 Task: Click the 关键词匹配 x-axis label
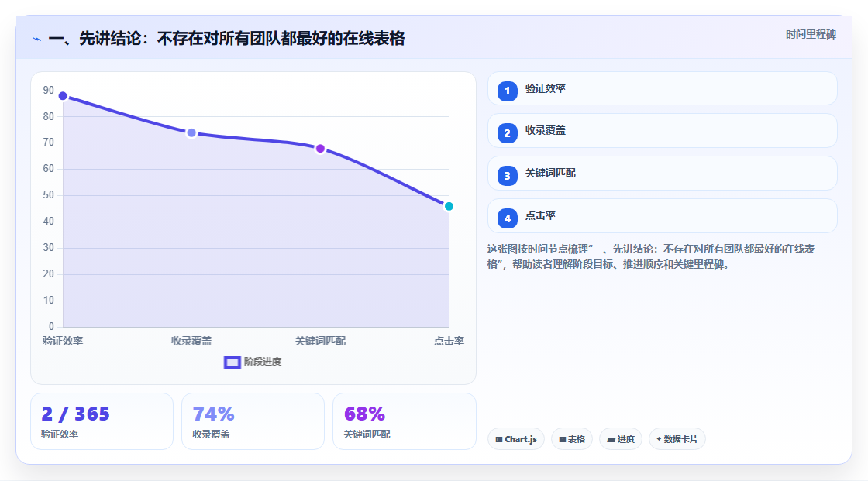point(320,341)
